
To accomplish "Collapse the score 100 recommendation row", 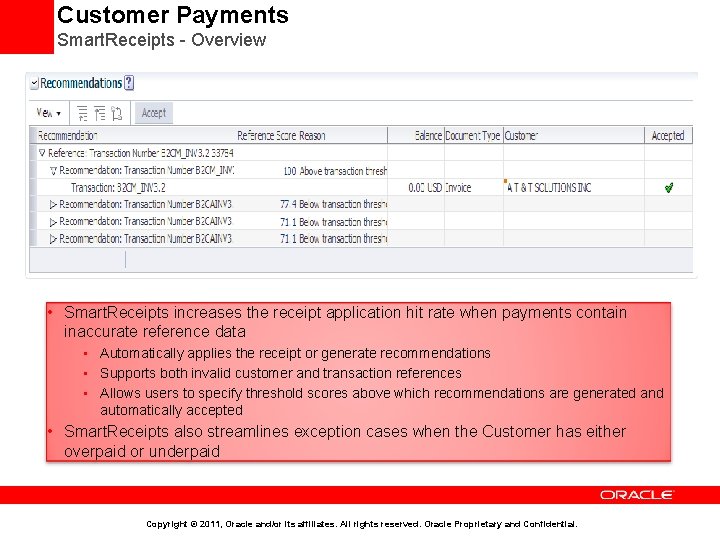I will click(53, 170).
